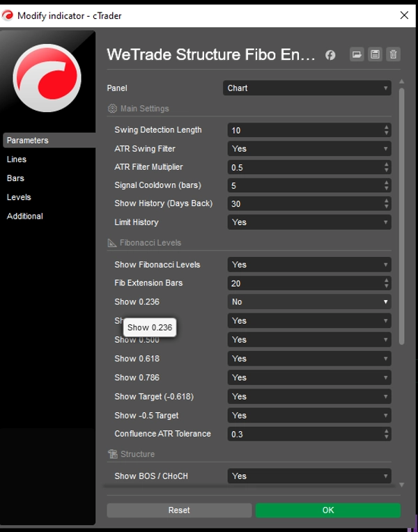The image size is (418, 532).
Task: Click the Fib Extension Bars input field
Action: coord(304,283)
